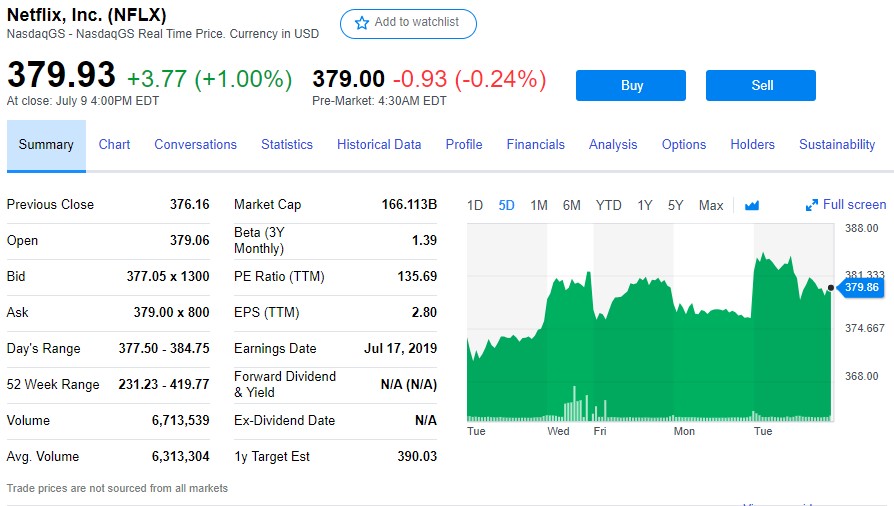Click the Earnings Date Jul 17, 2019

(401, 348)
